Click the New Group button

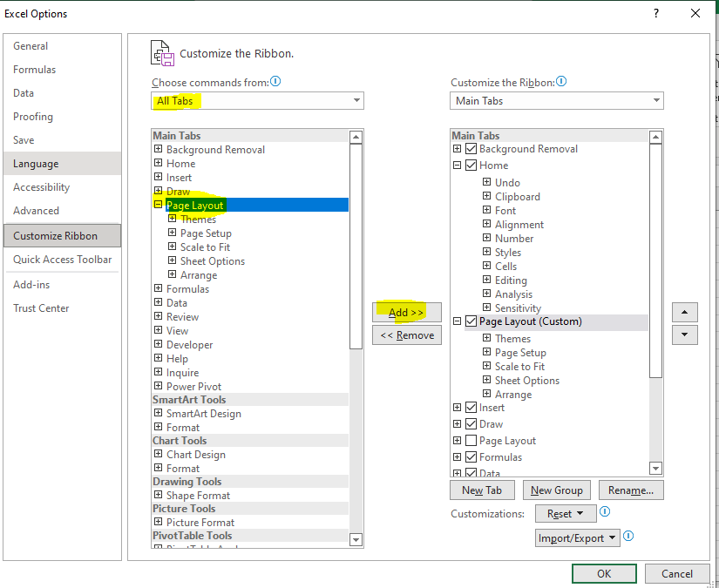[557, 490]
